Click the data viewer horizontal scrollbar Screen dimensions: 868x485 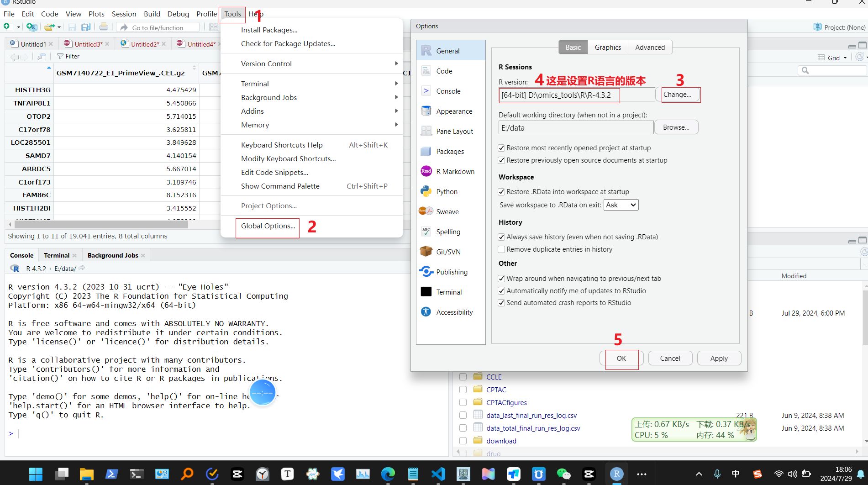point(101,225)
